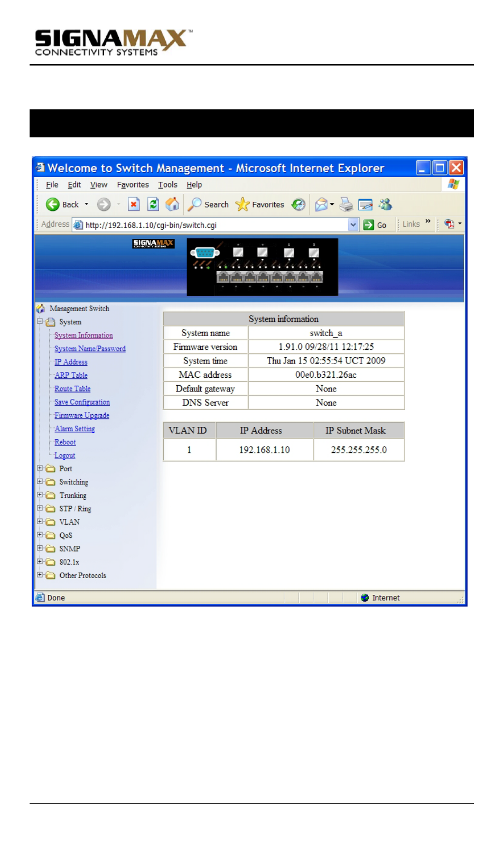Open the Tools menu

pos(168,185)
